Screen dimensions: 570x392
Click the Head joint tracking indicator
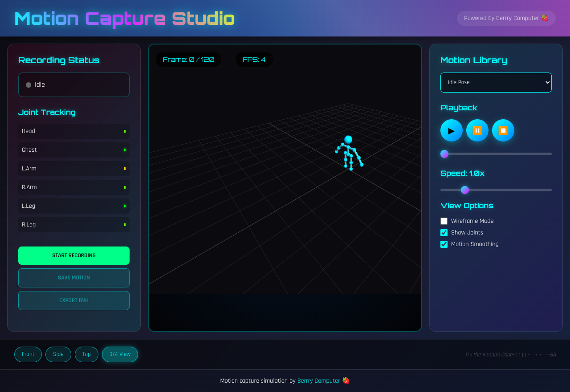(x=125, y=131)
